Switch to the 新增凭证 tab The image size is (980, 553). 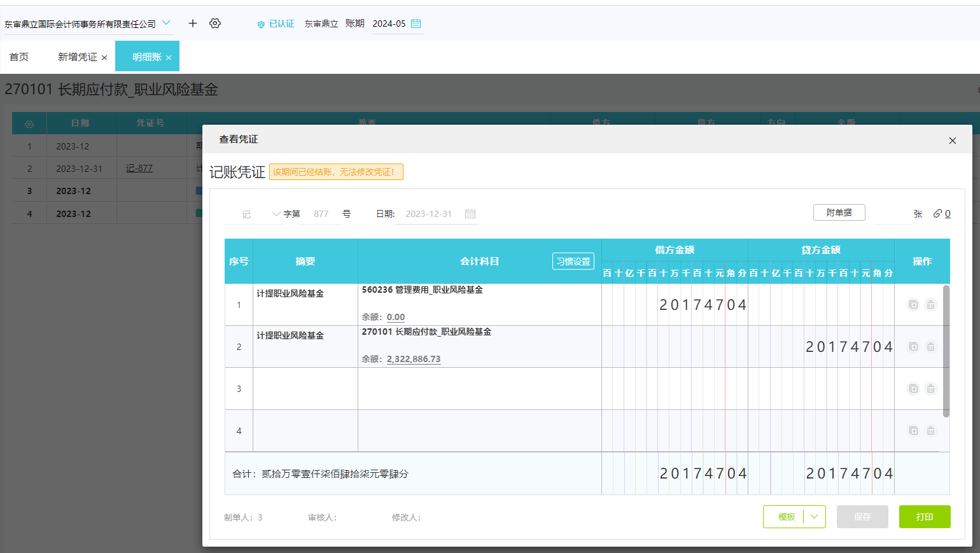pos(78,57)
